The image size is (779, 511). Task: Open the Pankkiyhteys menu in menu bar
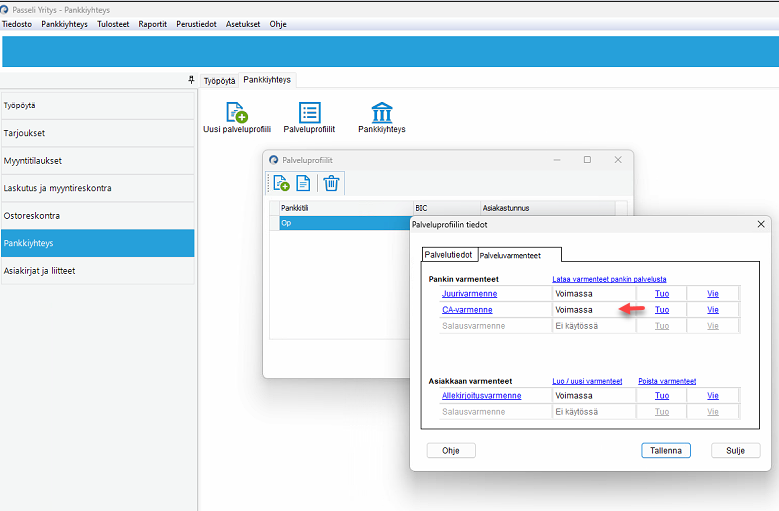[64, 24]
